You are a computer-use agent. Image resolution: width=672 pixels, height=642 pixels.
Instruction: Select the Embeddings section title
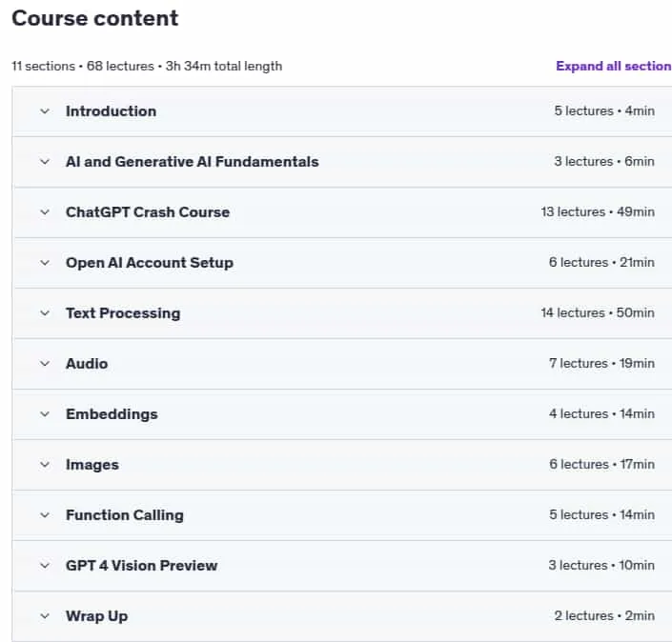pyautogui.click(x=112, y=414)
